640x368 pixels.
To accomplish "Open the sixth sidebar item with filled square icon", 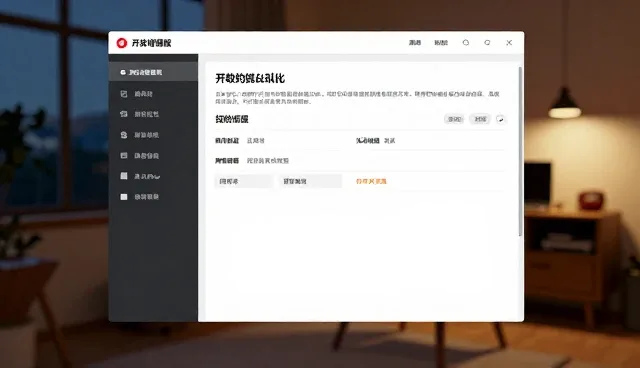I will pyautogui.click(x=153, y=176).
